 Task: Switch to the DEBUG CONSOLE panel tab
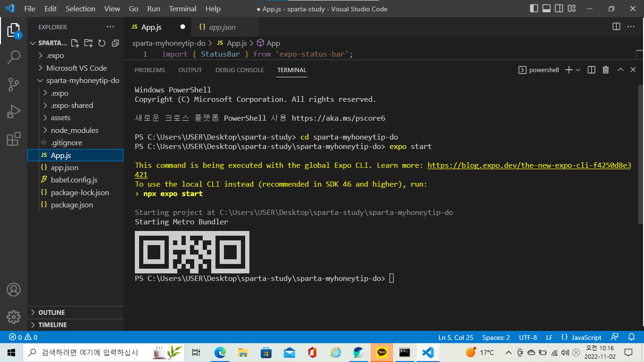(239, 70)
